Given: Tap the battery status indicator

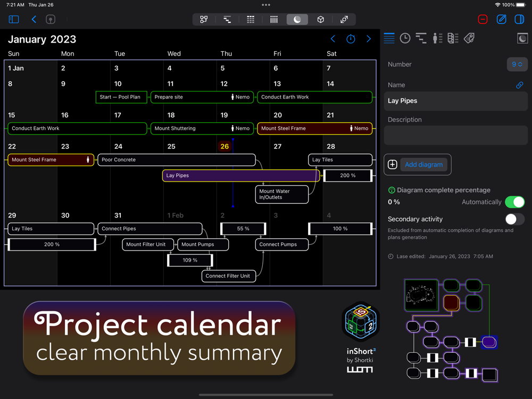Looking at the screenshot, I should (x=521, y=5).
